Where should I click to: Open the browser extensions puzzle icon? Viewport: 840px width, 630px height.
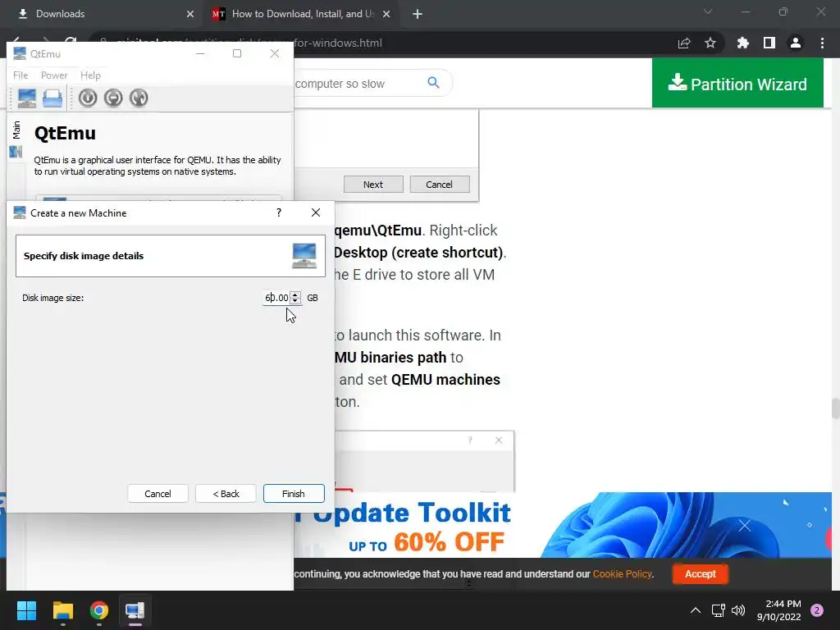[x=742, y=43]
